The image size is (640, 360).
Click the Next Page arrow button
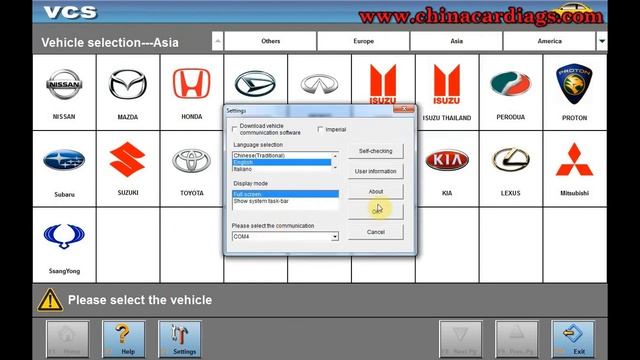pyautogui.click(x=460, y=339)
